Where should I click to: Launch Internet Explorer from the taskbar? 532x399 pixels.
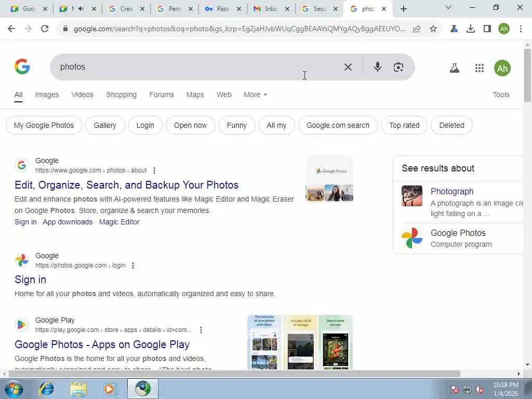(46, 389)
